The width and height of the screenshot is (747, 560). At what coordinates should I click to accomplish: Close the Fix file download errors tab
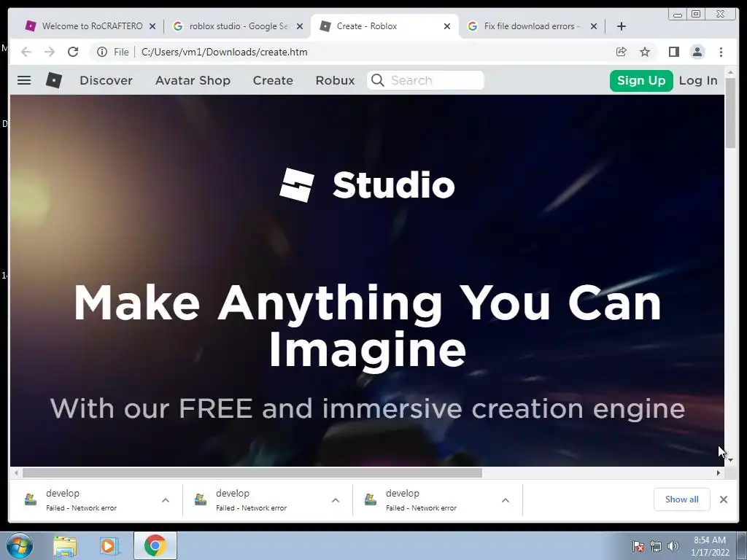click(594, 26)
